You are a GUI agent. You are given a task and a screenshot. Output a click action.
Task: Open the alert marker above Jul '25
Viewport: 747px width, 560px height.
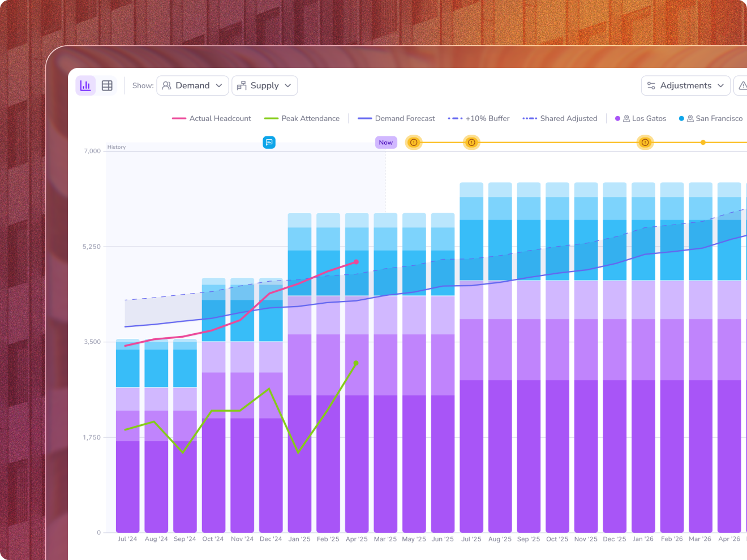tap(471, 143)
